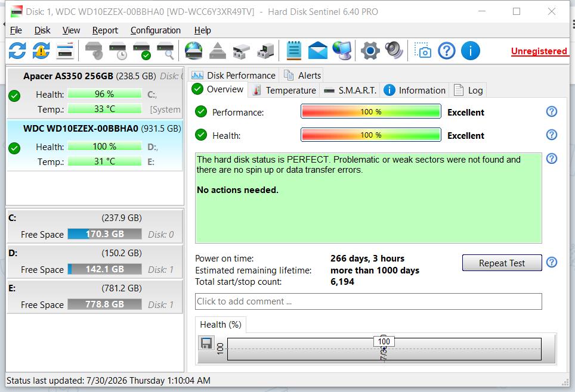
Task: Click the first hard disk test toolbar icon
Action: click(x=94, y=51)
